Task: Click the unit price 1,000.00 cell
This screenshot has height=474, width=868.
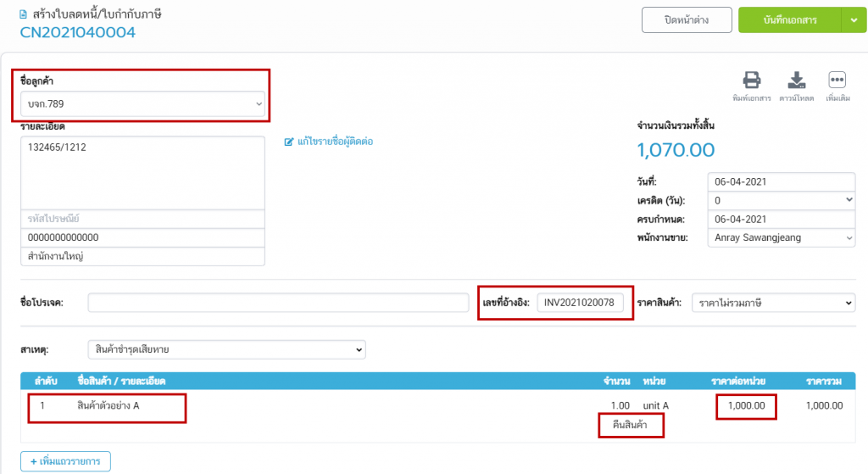Action: [x=746, y=405]
